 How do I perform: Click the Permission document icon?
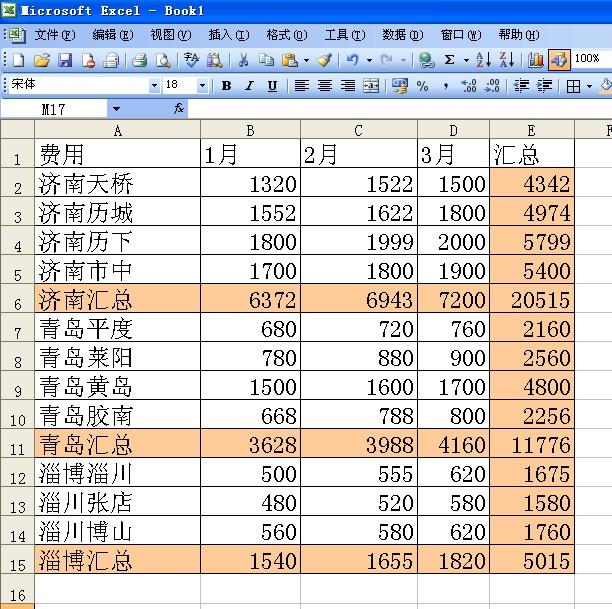point(89,61)
